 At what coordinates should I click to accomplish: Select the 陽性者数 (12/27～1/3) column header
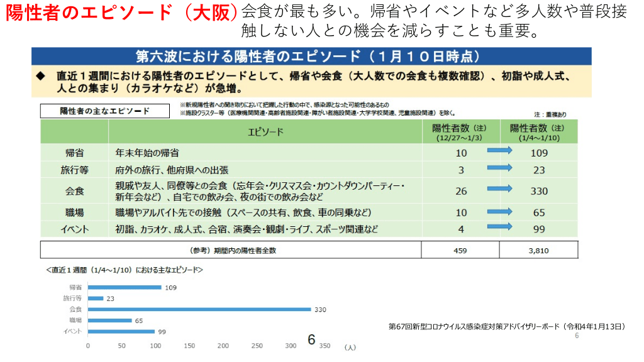tap(461, 132)
